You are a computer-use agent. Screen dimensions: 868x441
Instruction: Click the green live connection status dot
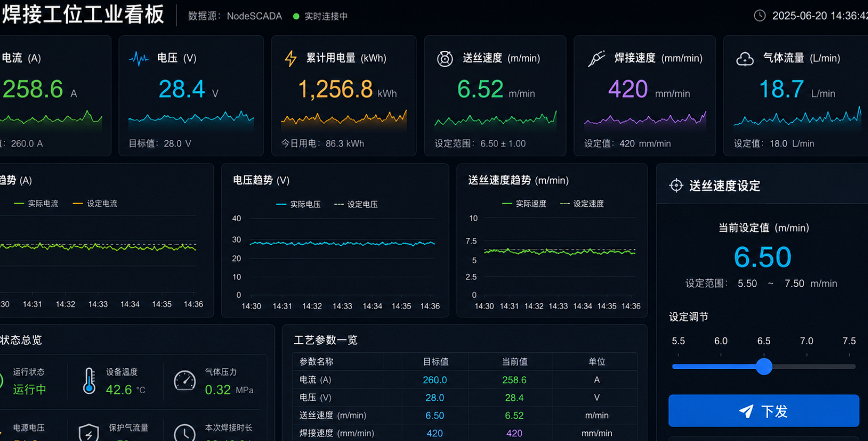click(296, 16)
